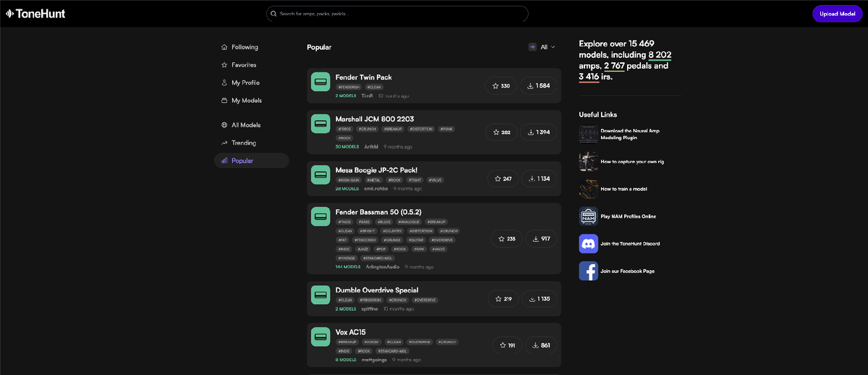
Task: Click the 3 416 irs link
Action: pyautogui.click(x=589, y=76)
